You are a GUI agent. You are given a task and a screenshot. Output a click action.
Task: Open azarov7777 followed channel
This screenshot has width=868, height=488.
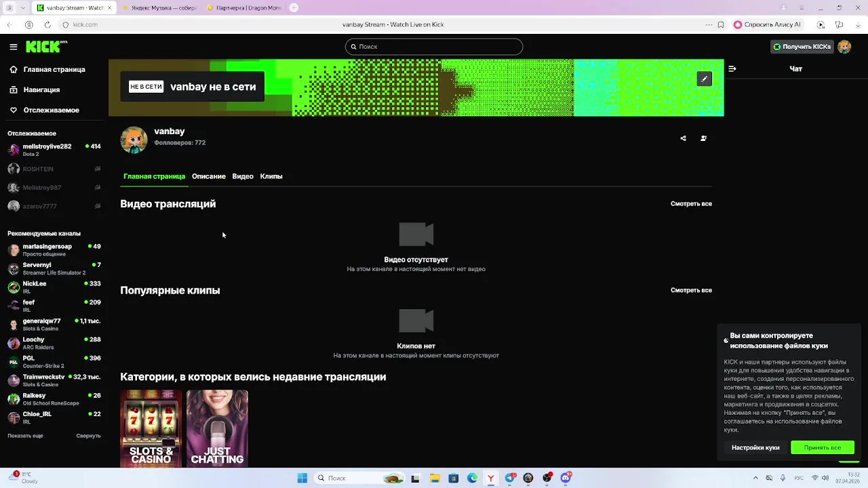54,206
